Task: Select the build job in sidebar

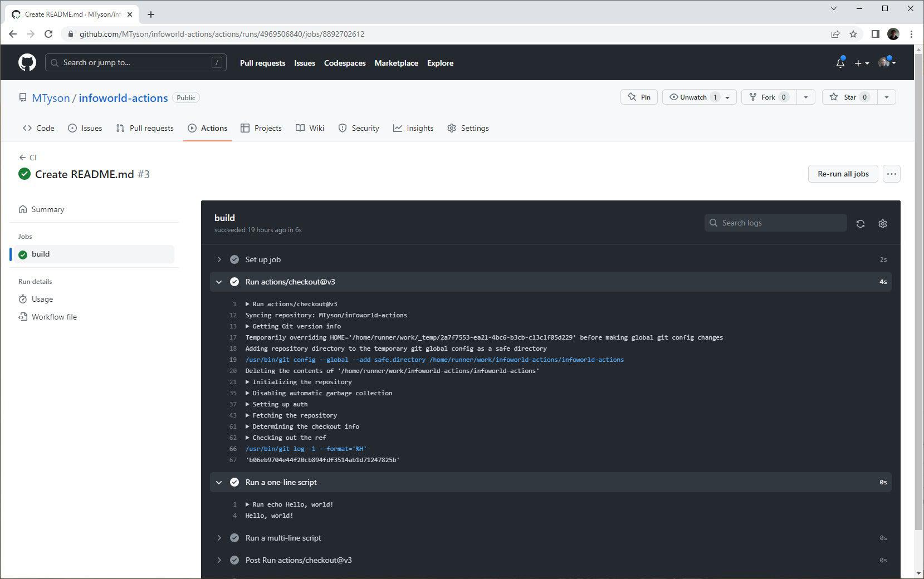Action: click(x=41, y=254)
